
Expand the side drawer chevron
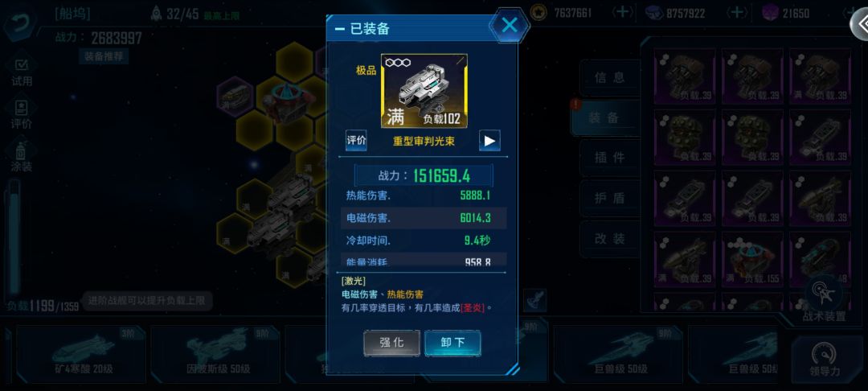tap(860, 24)
